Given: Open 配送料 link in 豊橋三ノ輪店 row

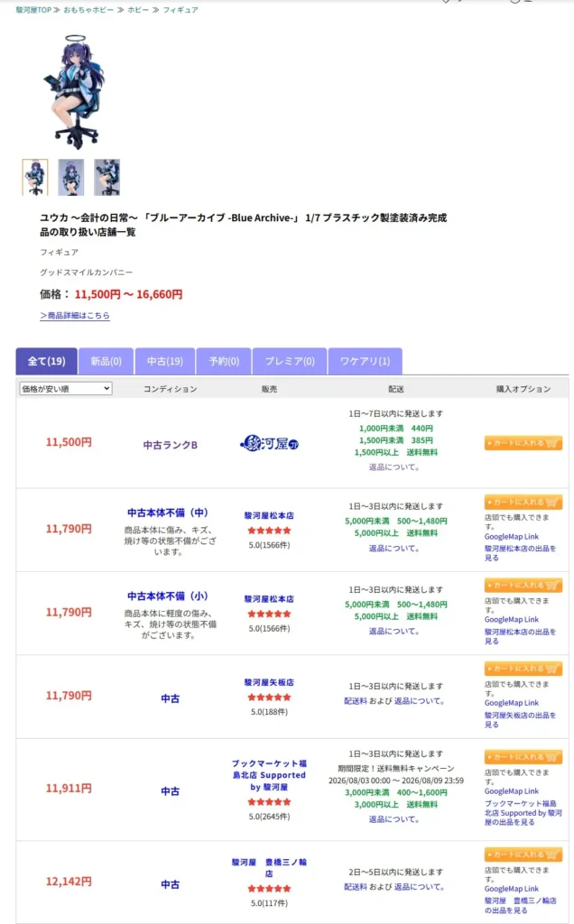Looking at the screenshot, I should pyautogui.click(x=356, y=887).
